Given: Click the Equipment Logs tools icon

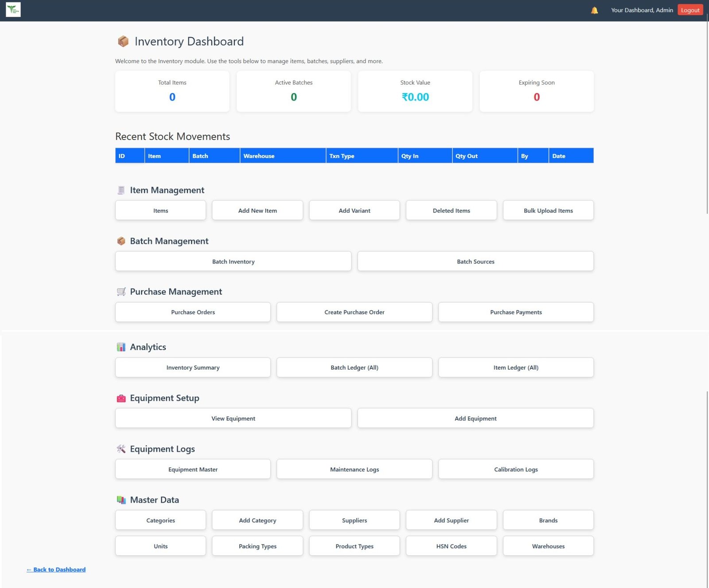Looking at the screenshot, I should coord(121,449).
